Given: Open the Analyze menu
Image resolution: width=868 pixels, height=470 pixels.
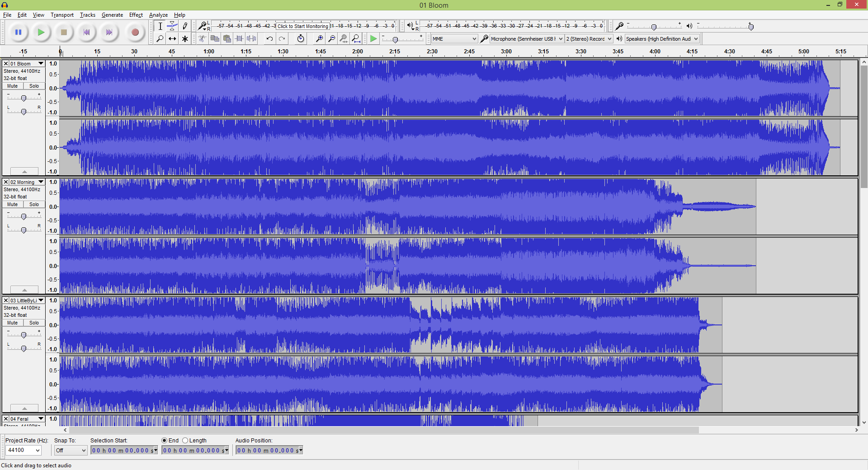Looking at the screenshot, I should point(158,15).
